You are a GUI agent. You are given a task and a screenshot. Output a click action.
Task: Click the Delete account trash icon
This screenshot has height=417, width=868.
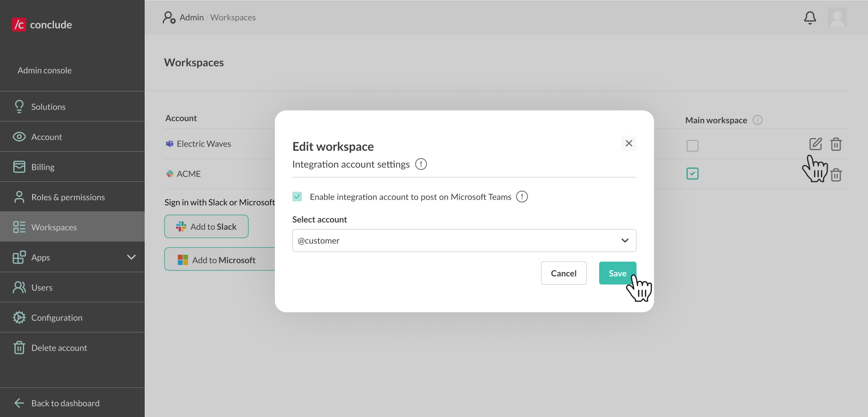[19, 347]
